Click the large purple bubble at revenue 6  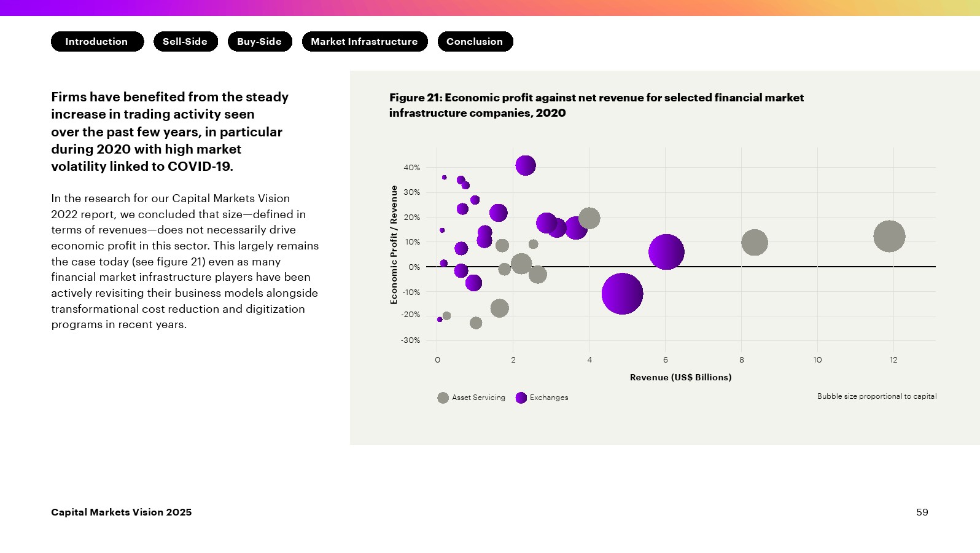click(666, 252)
